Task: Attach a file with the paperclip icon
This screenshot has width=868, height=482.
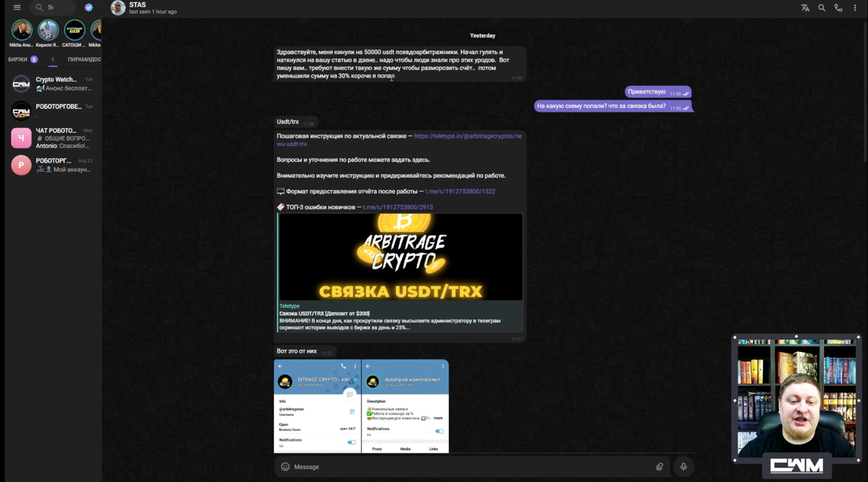Action: pos(660,467)
